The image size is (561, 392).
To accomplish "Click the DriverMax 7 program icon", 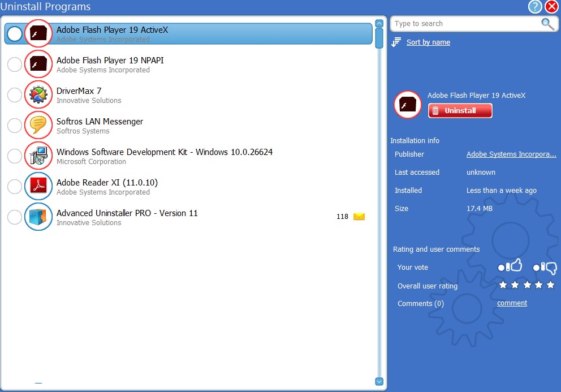I will click(x=38, y=95).
